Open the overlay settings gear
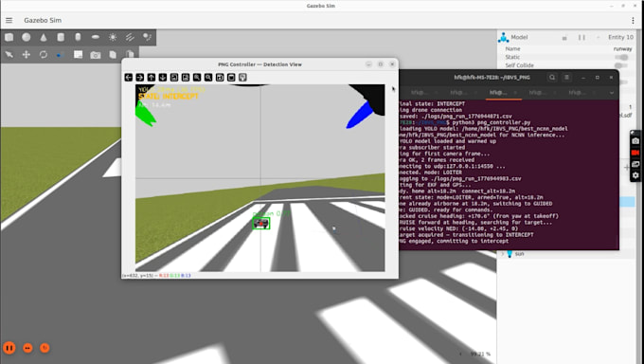Image resolution: width=644 pixels, height=364 pixels. [x=635, y=175]
